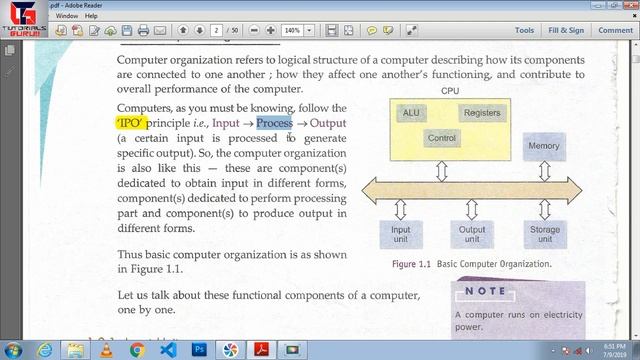This screenshot has width=640, height=360.
Task: Open Photoshop from taskbar
Action: tap(199, 350)
